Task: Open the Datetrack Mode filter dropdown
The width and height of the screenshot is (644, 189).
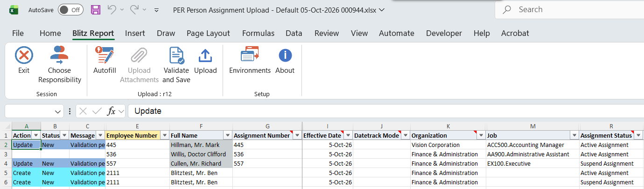Action: pos(406,135)
